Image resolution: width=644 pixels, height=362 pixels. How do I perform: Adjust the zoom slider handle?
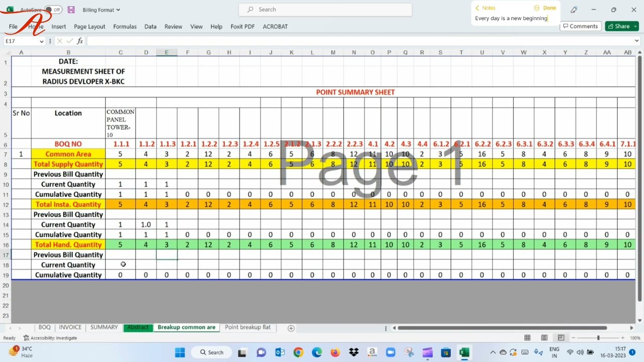(x=598, y=338)
